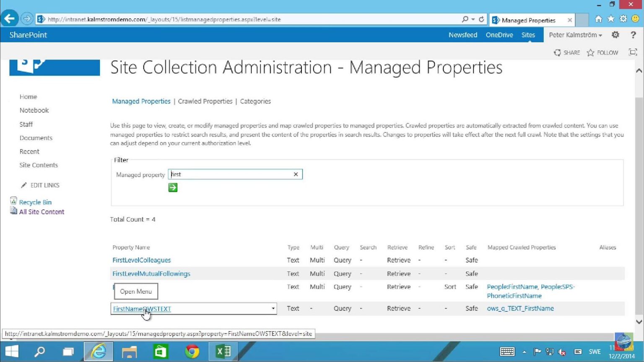
Task: Open Chrome from the taskbar
Action: point(192,351)
